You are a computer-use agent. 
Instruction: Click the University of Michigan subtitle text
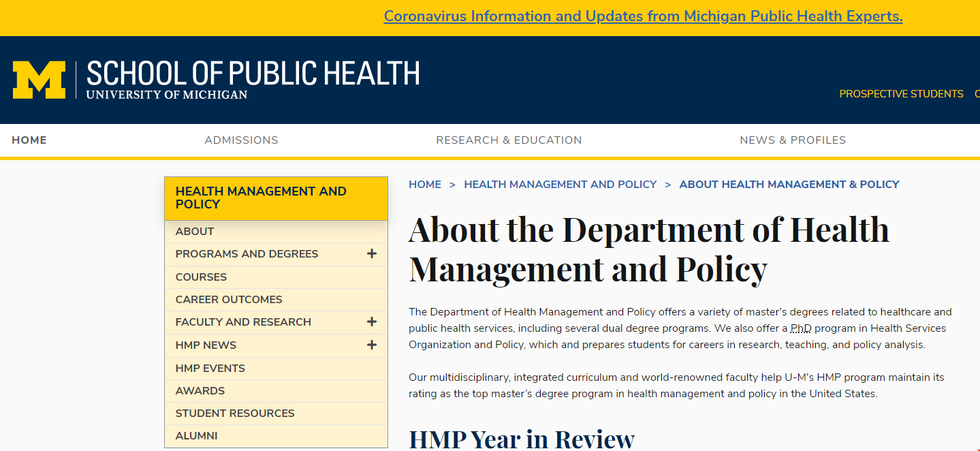[x=167, y=95]
